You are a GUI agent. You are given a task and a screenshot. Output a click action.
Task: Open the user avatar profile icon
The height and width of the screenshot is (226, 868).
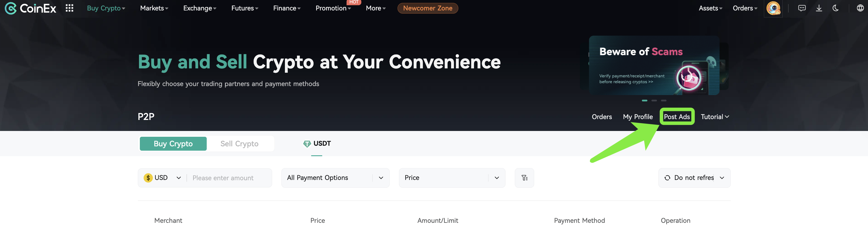click(773, 8)
